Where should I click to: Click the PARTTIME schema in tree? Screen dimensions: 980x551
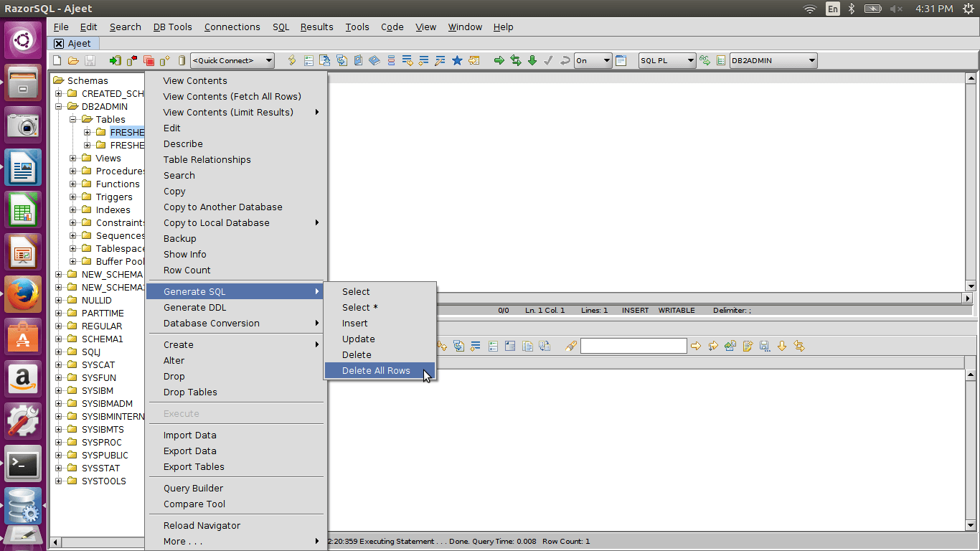103,314
